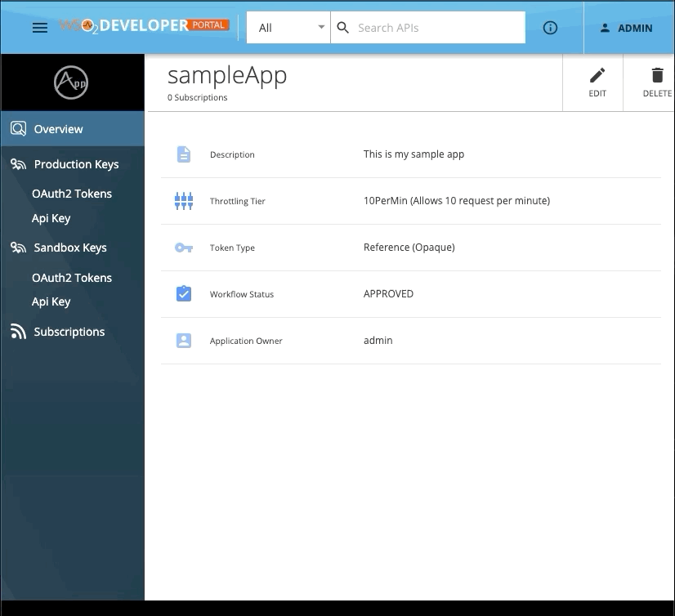The width and height of the screenshot is (675, 616).
Task: Click the Overview magnifier icon
Action: 18,129
